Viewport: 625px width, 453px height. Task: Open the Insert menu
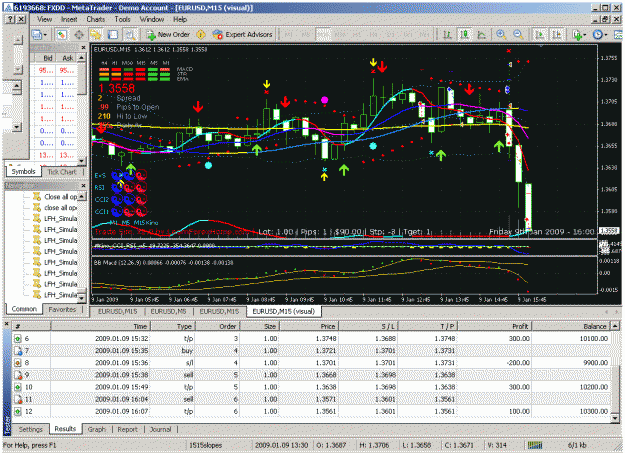coord(69,19)
